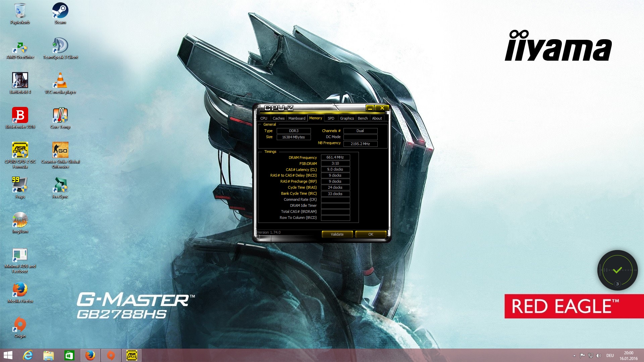Image resolution: width=644 pixels, height=362 pixels.
Task: Switch to the Mainboard tab
Action: click(x=297, y=118)
